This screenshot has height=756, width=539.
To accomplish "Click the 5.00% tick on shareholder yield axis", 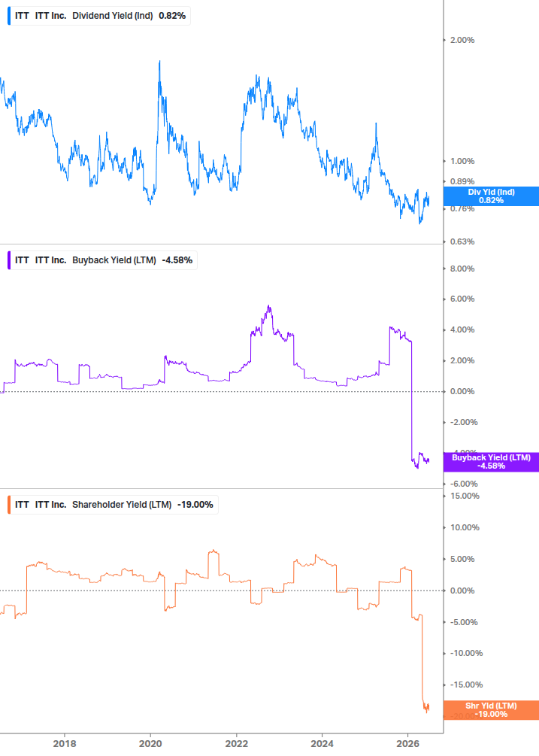I will pos(462,559).
